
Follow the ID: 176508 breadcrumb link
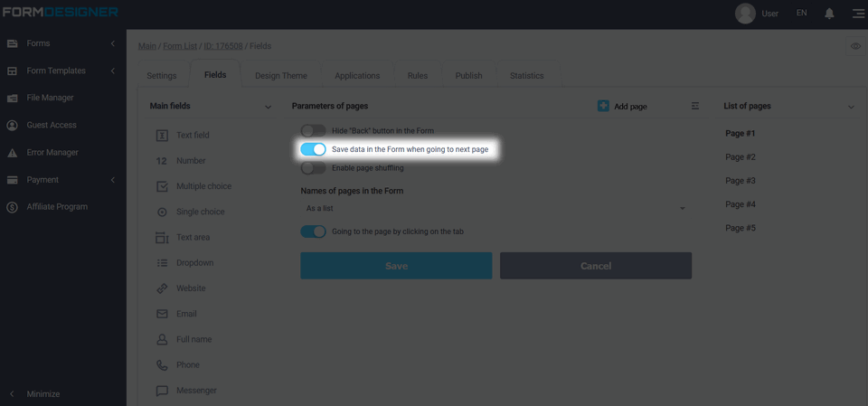pyautogui.click(x=223, y=46)
